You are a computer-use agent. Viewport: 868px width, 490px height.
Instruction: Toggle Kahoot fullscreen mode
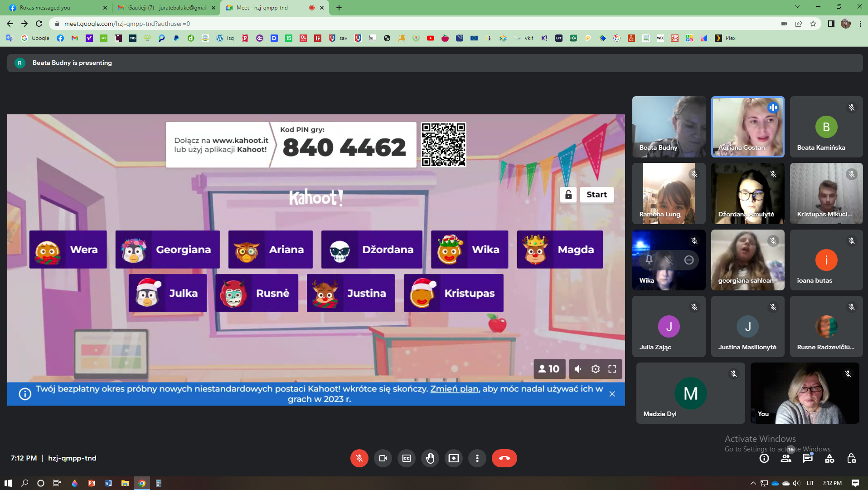pos(612,369)
